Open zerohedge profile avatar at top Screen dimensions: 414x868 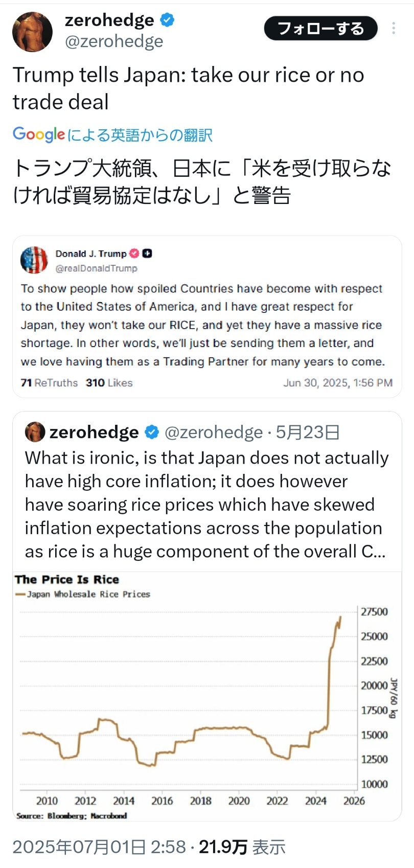coord(33,32)
